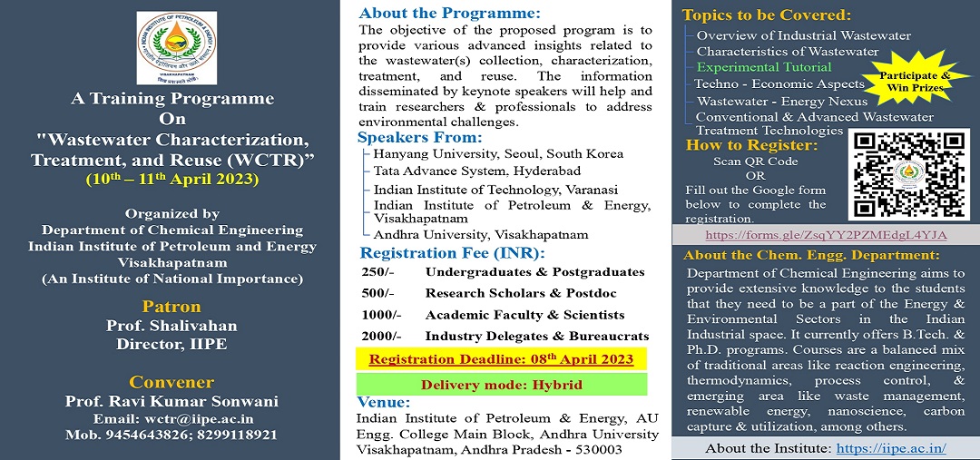Click the date 10th – 11th April 2023

coord(171,180)
